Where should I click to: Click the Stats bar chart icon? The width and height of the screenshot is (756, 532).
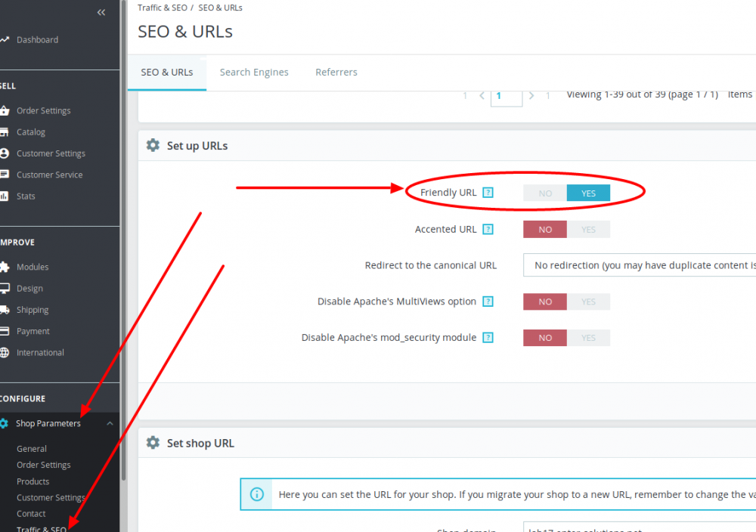(x=5, y=196)
